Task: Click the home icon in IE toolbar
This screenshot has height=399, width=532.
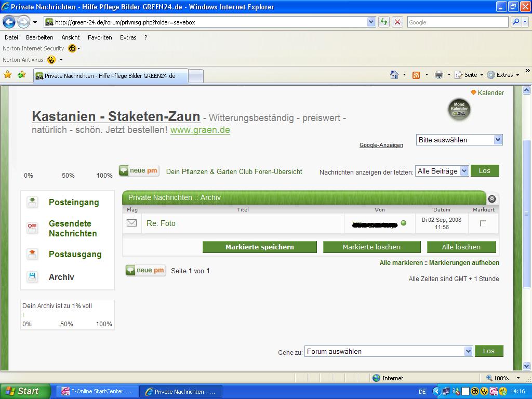Action: pyautogui.click(x=394, y=75)
